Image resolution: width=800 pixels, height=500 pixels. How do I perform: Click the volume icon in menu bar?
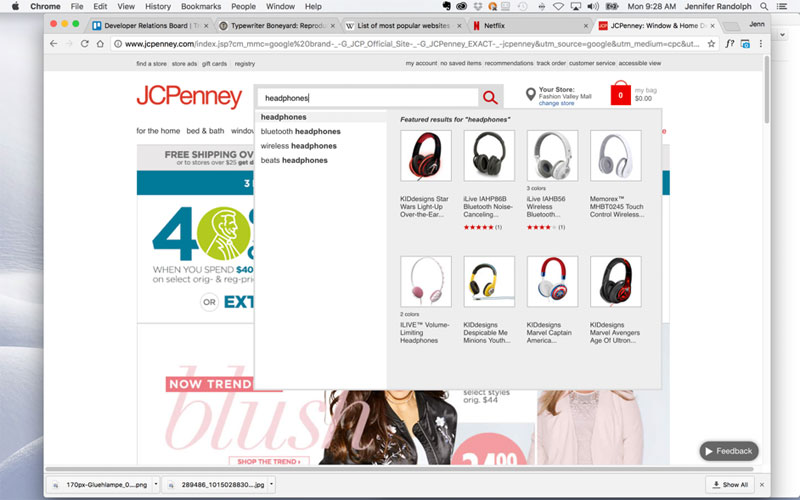[593, 6]
